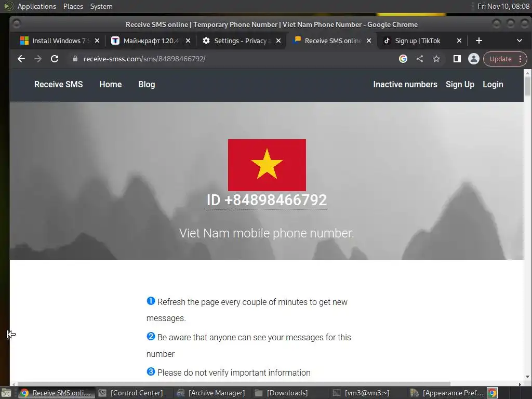Click the Fri Nov 10 clock
Screen dimensions: 532x399
(x=503, y=6)
